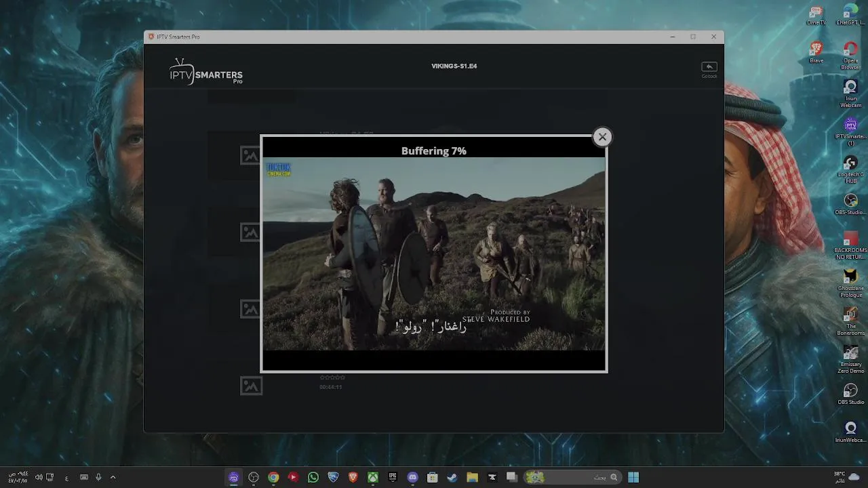Close the buffering video popup
The height and width of the screenshot is (488, 868).
tap(602, 137)
